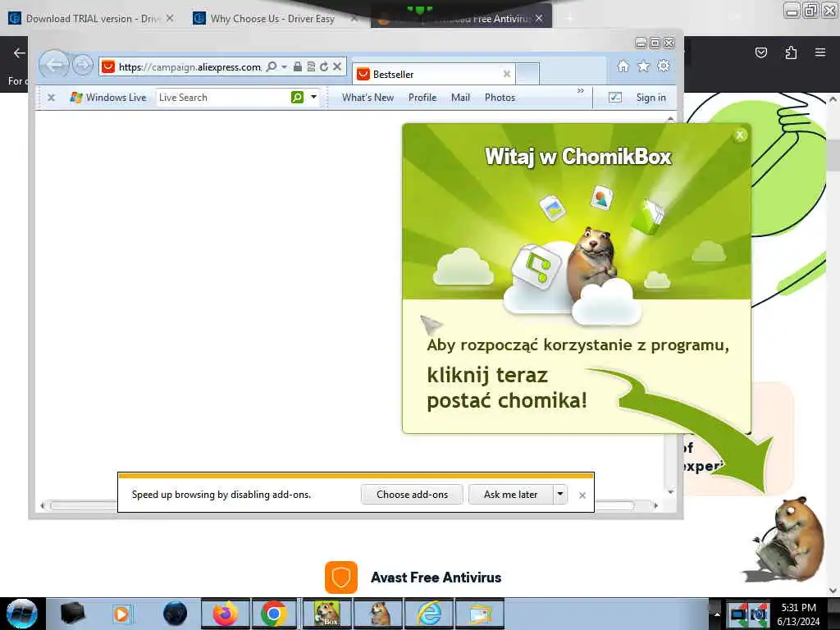Switch to Download TRIAL version Firefox tab
The width and height of the screenshot is (840, 630).
pyautogui.click(x=91, y=19)
